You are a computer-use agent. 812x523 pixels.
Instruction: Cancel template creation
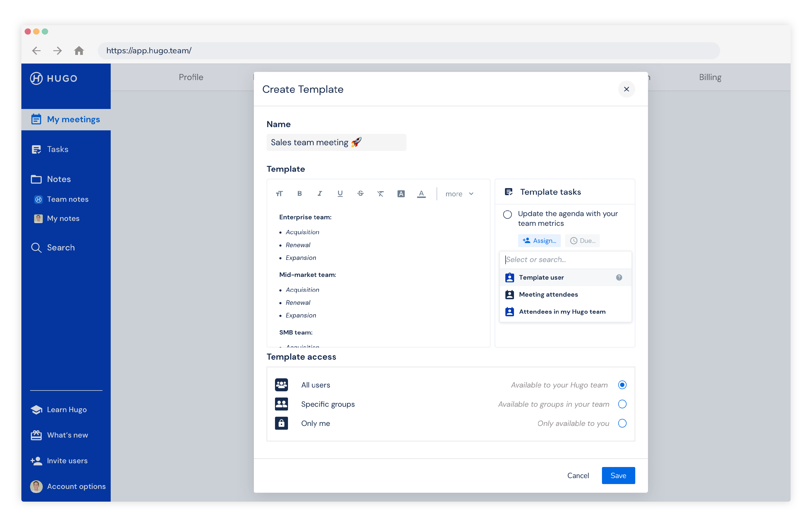tap(578, 475)
